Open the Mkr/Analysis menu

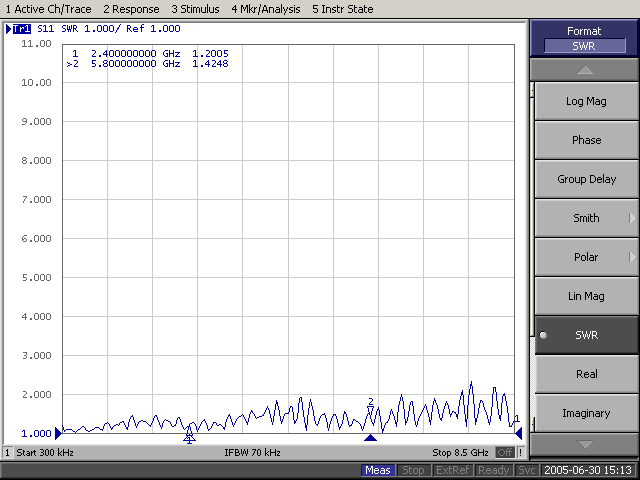tap(266, 9)
